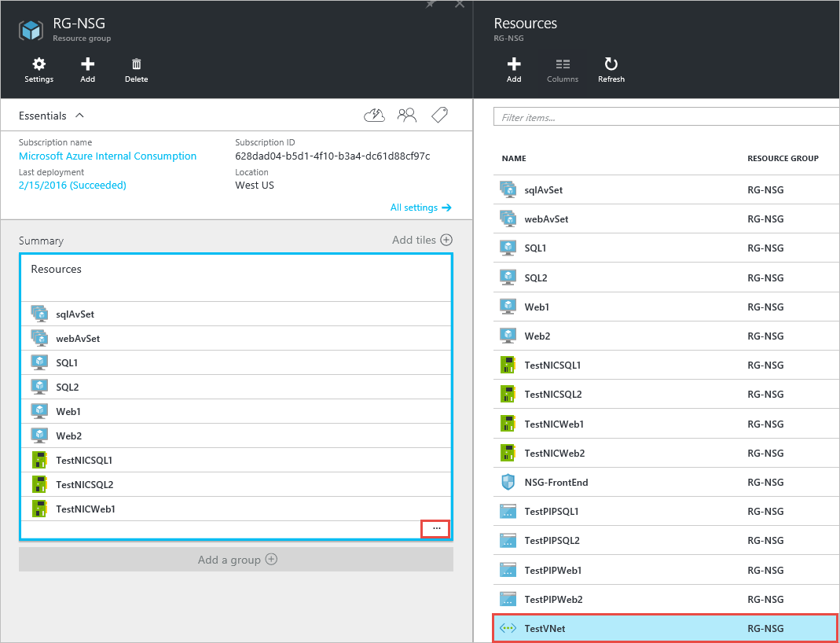The width and height of the screenshot is (840, 643).
Task: Open Settings in RG-NSG blade
Action: (39, 70)
